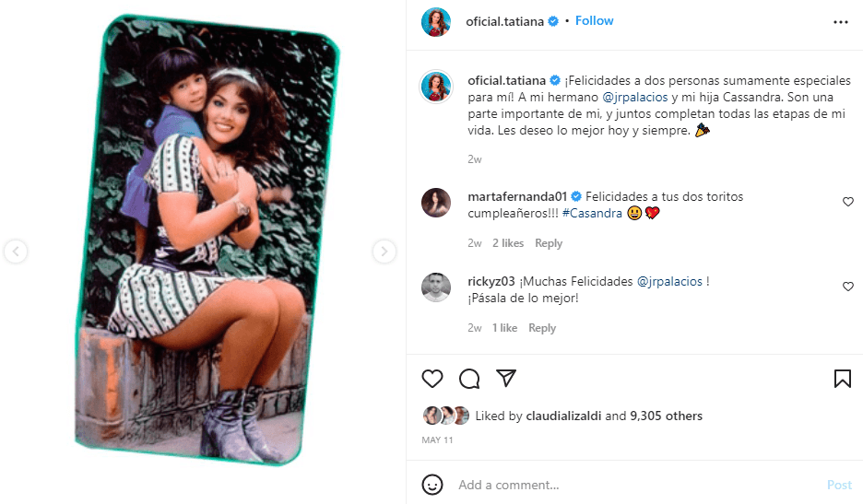863x504 pixels.
Task: Open more options three-dot menu
Action: click(x=840, y=22)
